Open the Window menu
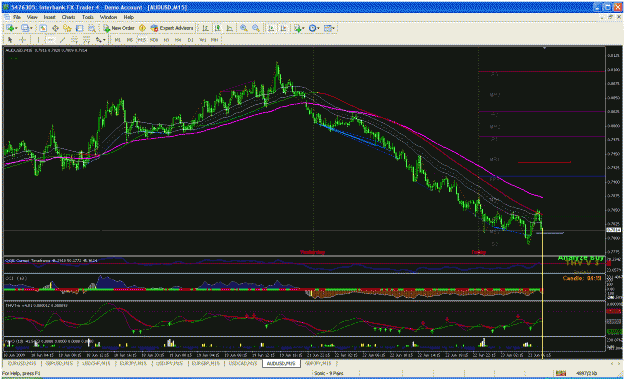625x379 pixels. (x=108, y=17)
